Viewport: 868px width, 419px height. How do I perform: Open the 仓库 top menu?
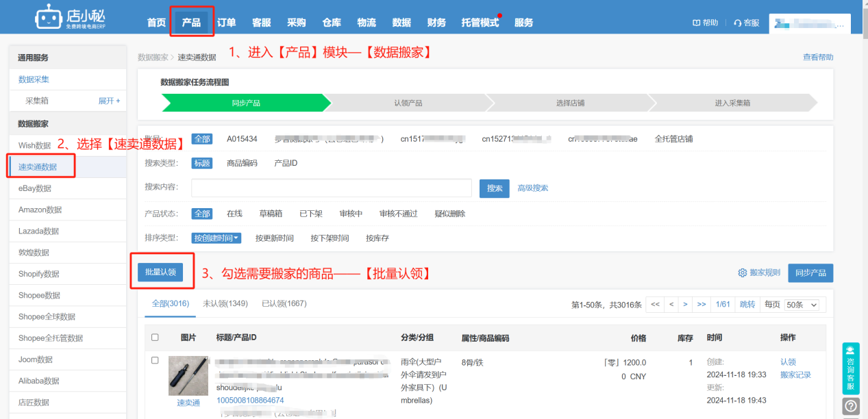[x=332, y=23]
